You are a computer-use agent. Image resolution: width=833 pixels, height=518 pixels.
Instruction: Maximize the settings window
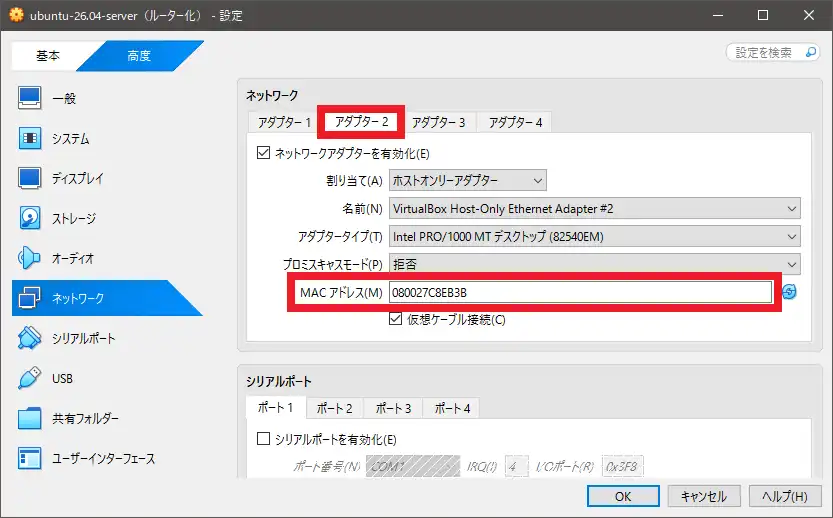[763, 15]
